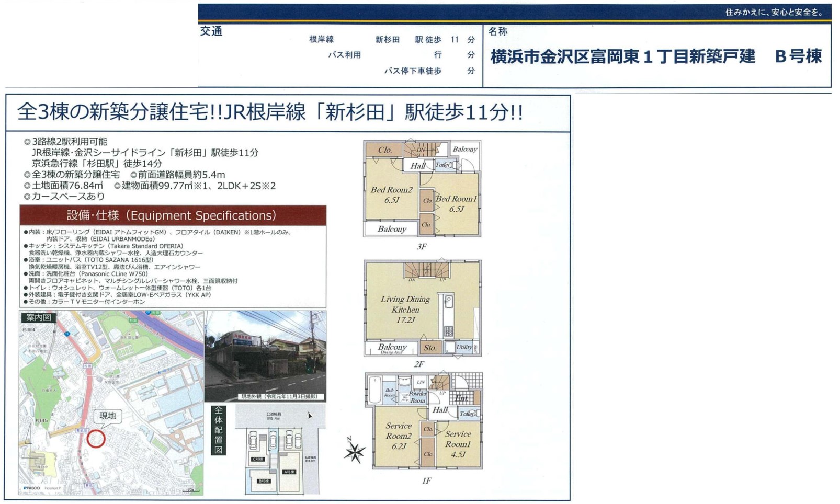Click the north compass star icon
Screen dimensions: 840x504
coord(355,452)
